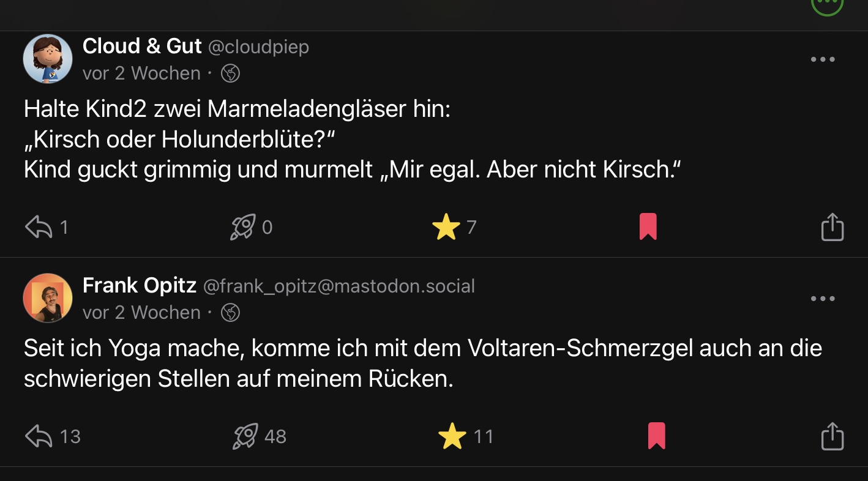
Task: Toggle favorite star on Frank Opitz post
Action: click(452, 436)
